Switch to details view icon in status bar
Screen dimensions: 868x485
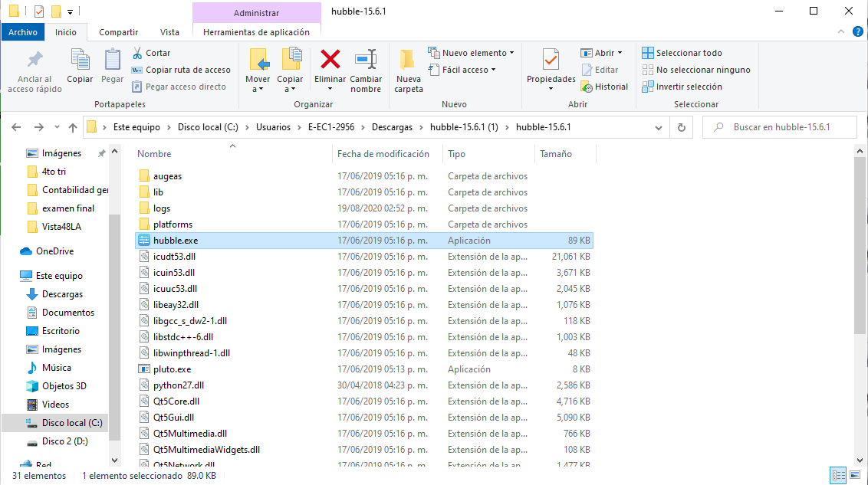(x=839, y=475)
